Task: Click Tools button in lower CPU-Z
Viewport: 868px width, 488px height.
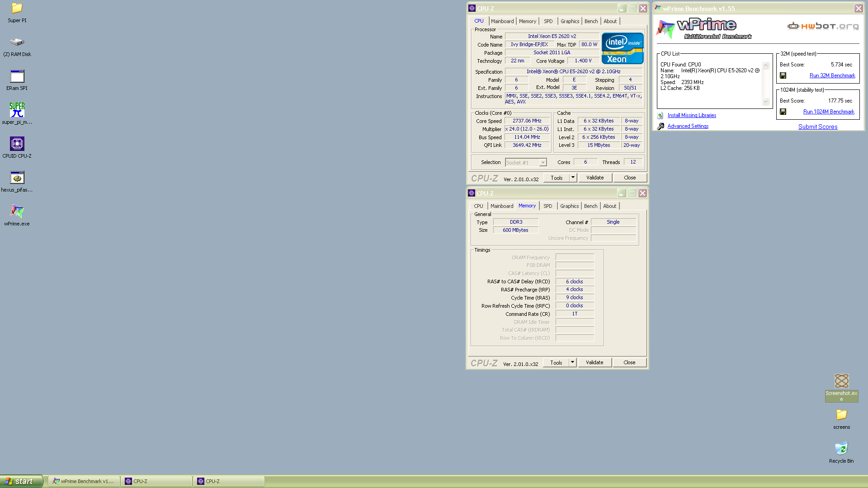Action: [556, 362]
